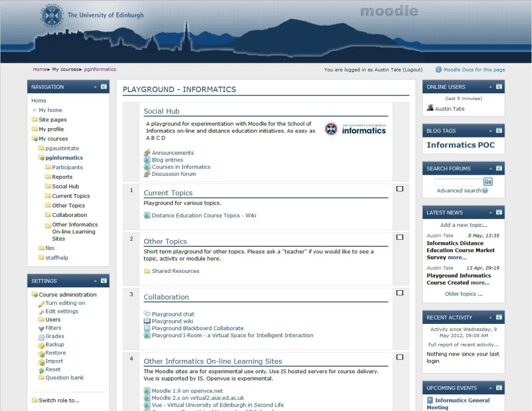Collapse the Latest News block
Screen dimensions: 532x411
(x=490, y=212)
